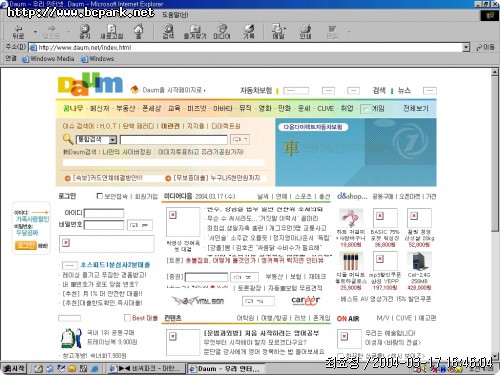This screenshot has width=500, height=375.
Task: Open the 검색 search pane in IE toolbar
Action: pos(168,32)
